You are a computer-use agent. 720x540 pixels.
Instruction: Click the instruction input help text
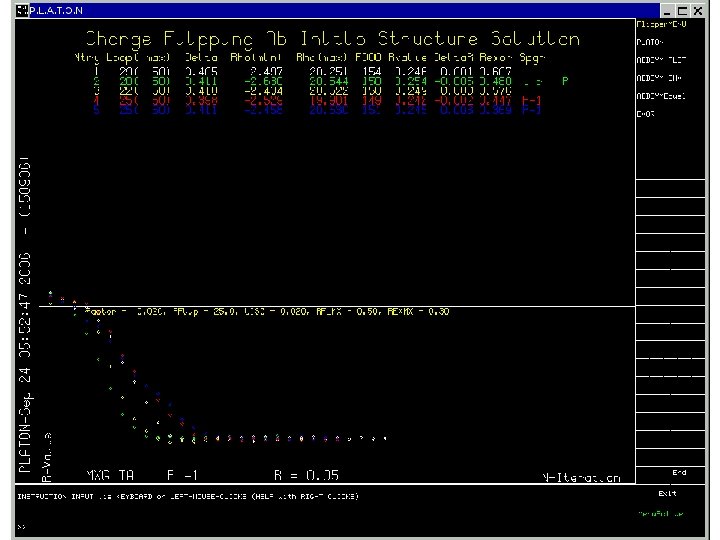[188, 496]
